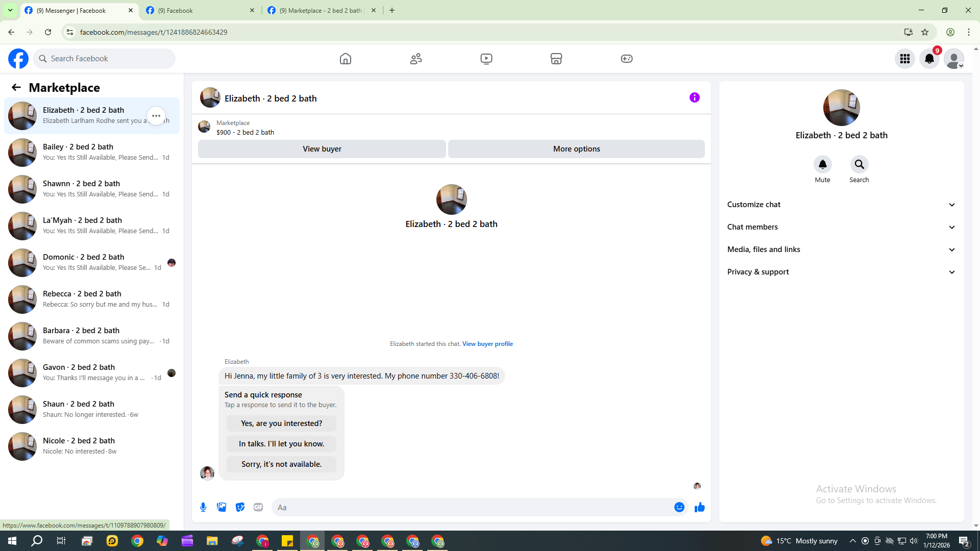This screenshot has width=980, height=551.
Task: Toggle conversation information panel purple icon
Action: (x=694, y=97)
